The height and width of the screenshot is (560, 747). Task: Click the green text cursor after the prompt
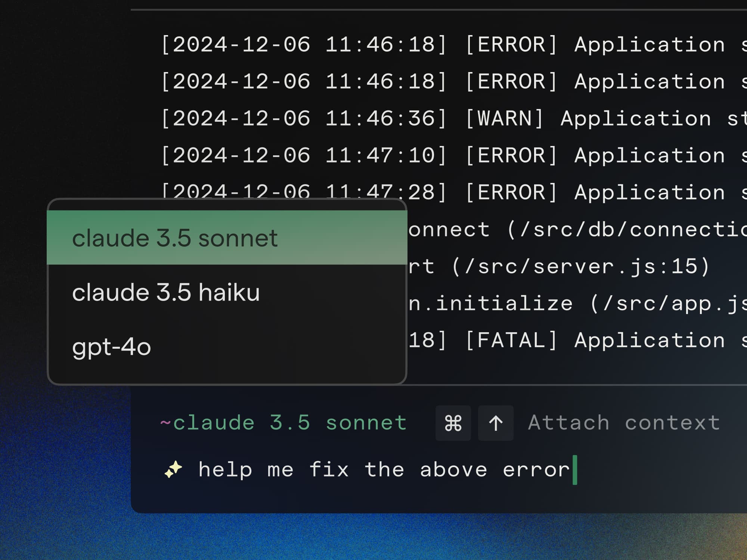(x=575, y=470)
